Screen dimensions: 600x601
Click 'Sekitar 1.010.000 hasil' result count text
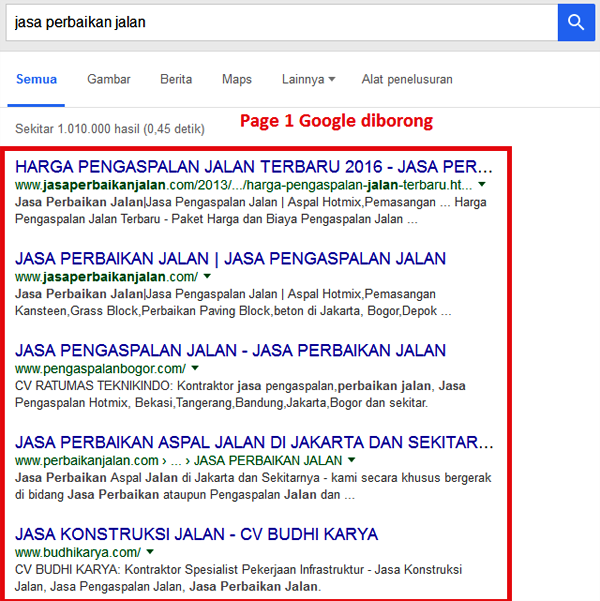[109, 129]
